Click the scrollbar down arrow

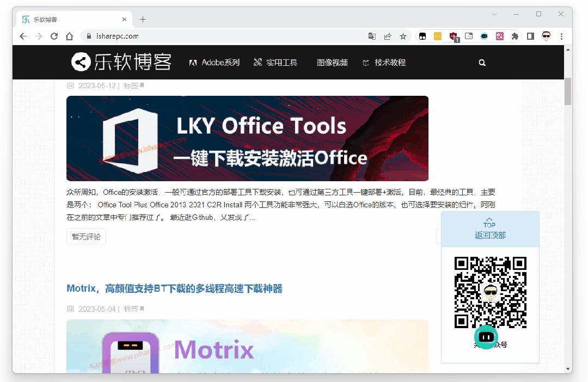click(x=568, y=369)
